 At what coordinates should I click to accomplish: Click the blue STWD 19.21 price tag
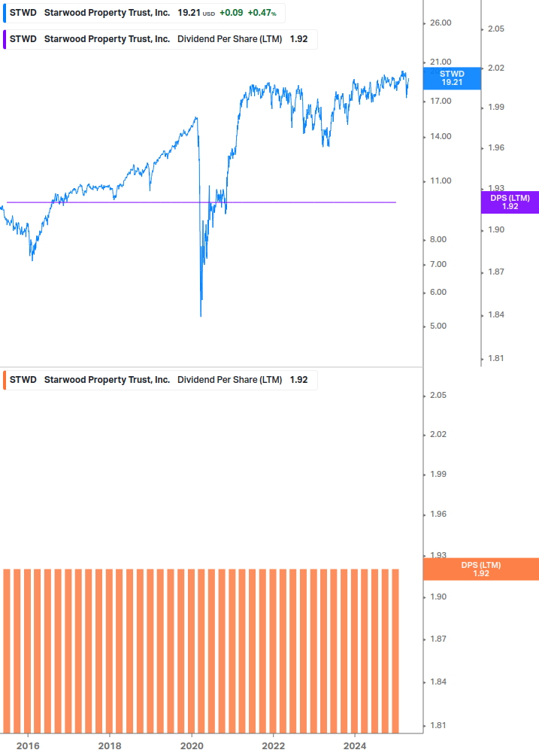coord(452,78)
